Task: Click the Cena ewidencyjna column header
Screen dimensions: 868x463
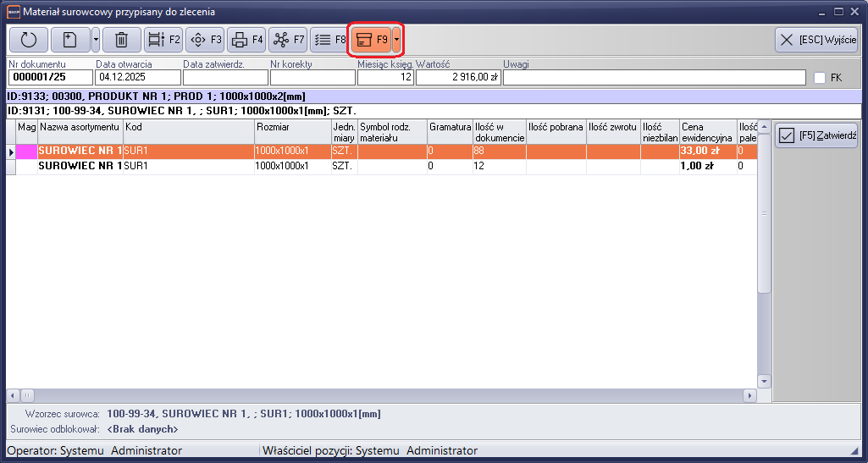Action: coord(706,132)
